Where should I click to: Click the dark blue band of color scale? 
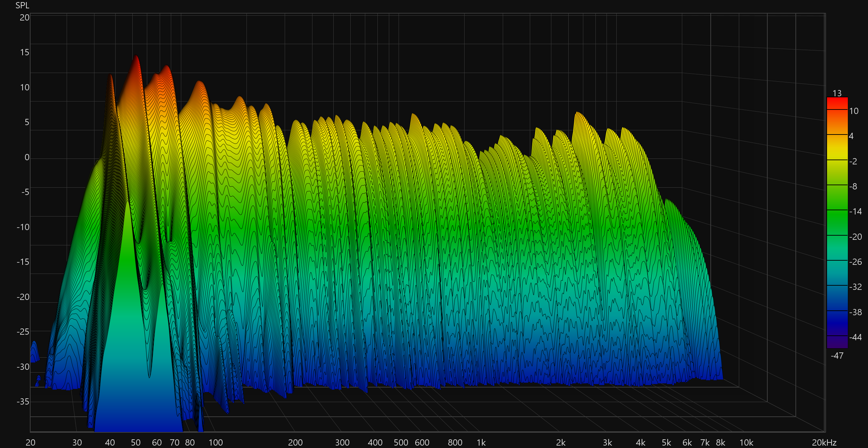837,323
